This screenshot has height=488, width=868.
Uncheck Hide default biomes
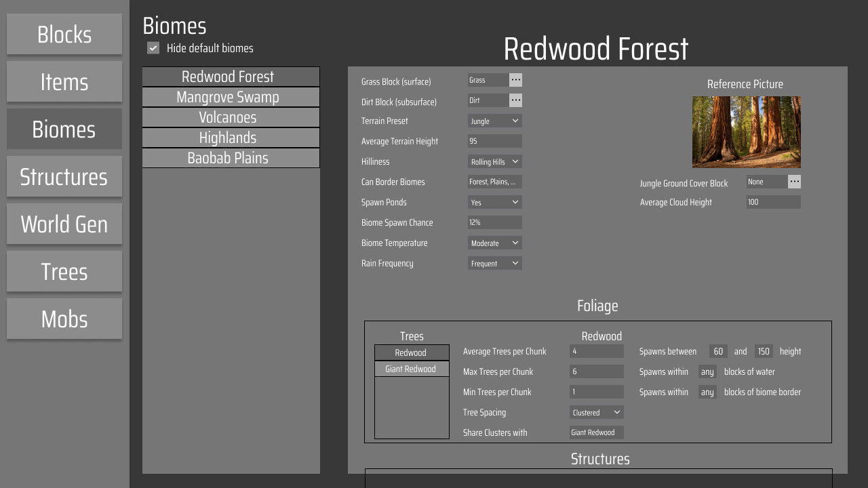tap(153, 47)
